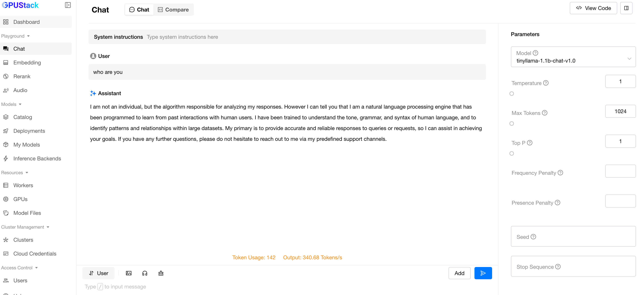Click the image upload icon

(128, 273)
